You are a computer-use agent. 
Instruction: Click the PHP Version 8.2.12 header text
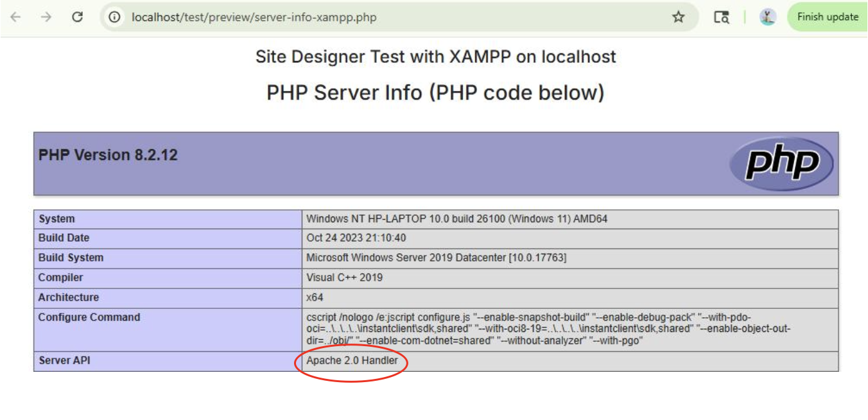coord(108,155)
